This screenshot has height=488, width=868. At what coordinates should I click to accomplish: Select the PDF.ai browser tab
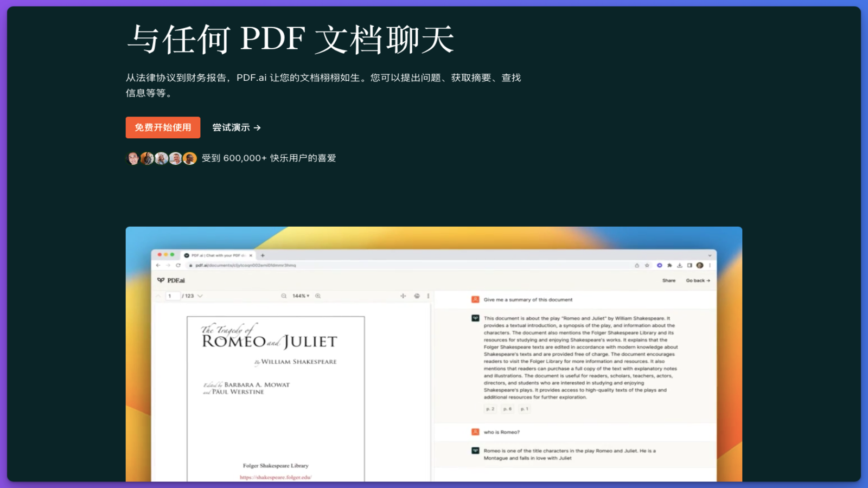pos(215,255)
